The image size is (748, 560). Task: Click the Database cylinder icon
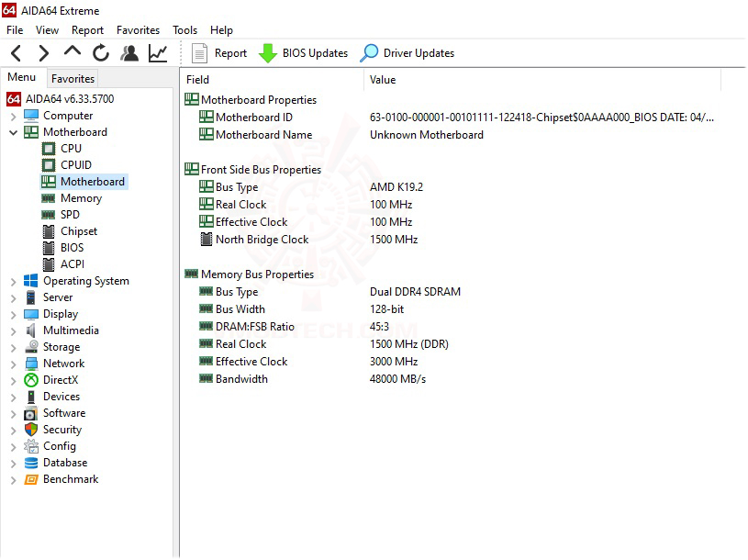31,463
